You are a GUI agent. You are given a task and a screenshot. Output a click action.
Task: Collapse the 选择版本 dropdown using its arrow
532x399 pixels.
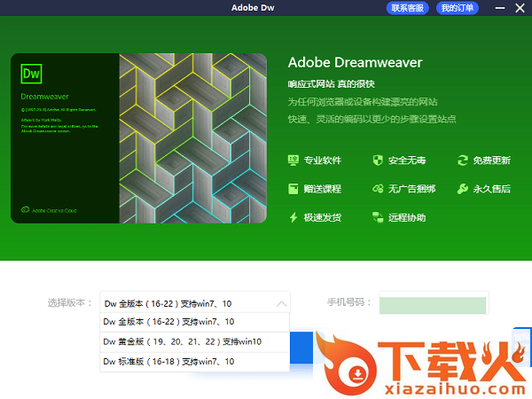[282, 303]
